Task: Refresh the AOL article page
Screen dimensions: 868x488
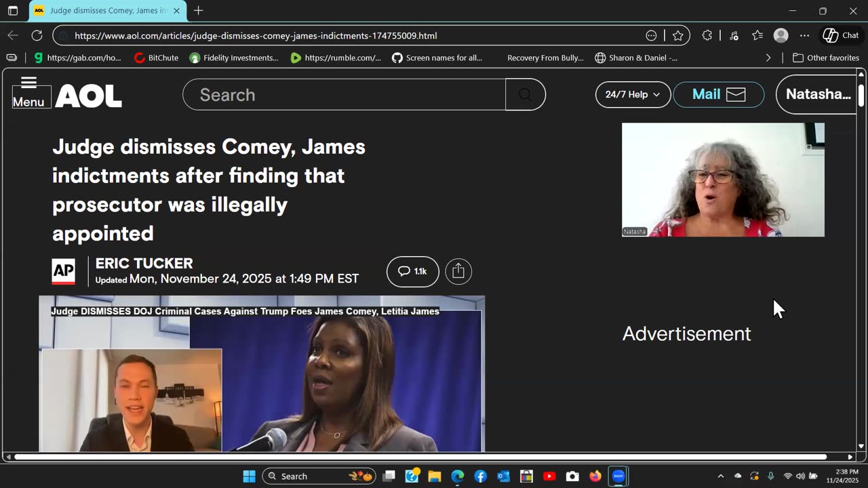Action: [37, 35]
